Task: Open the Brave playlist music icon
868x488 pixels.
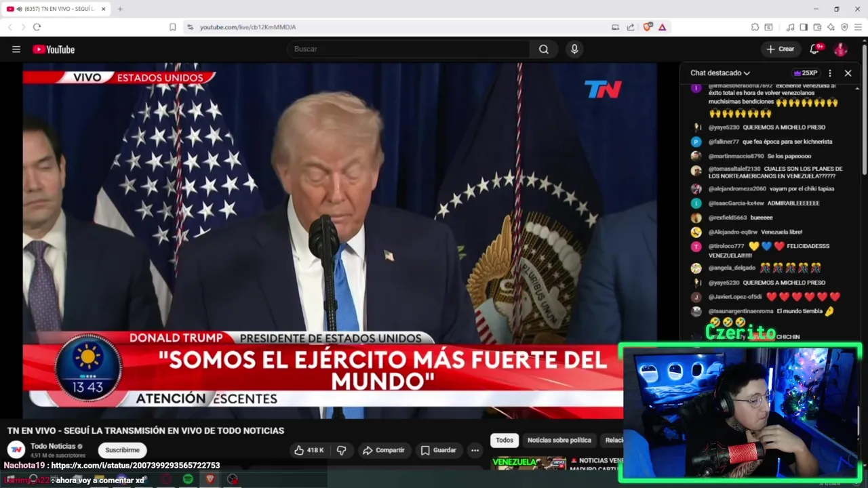Action: pos(790,27)
